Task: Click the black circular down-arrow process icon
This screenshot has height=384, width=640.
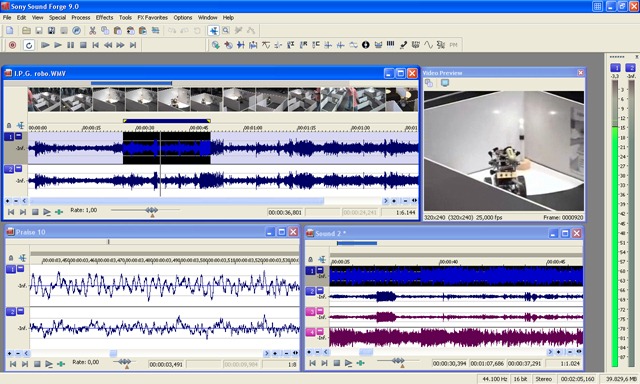Action: [x=366, y=45]
